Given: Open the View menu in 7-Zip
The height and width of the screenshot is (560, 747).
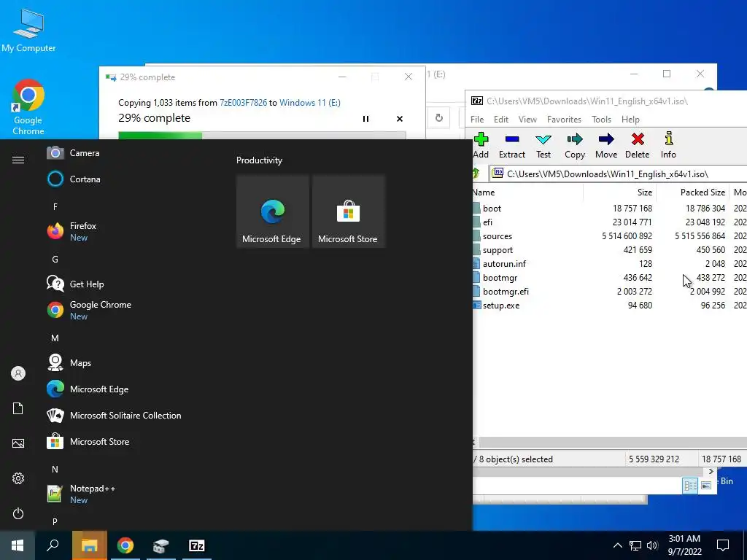Looking at the screenshot, I should click(527, 120).
